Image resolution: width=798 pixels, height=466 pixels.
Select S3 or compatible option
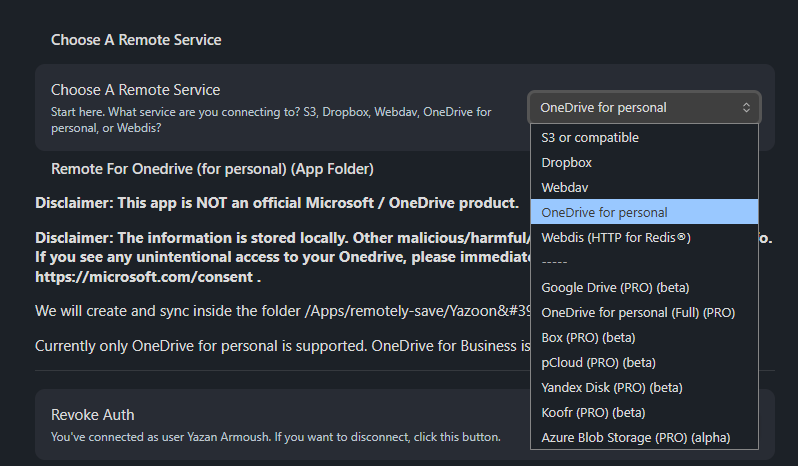point(644,137)
